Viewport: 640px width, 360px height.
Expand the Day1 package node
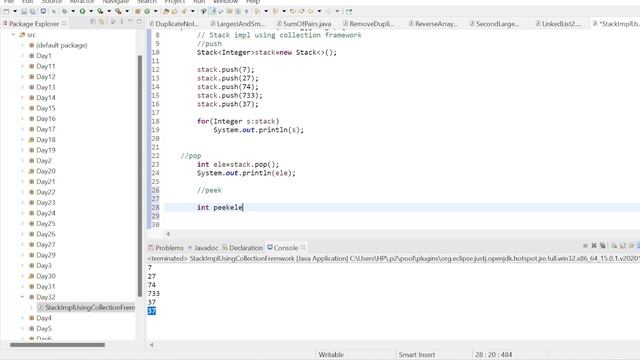point(22,56)
